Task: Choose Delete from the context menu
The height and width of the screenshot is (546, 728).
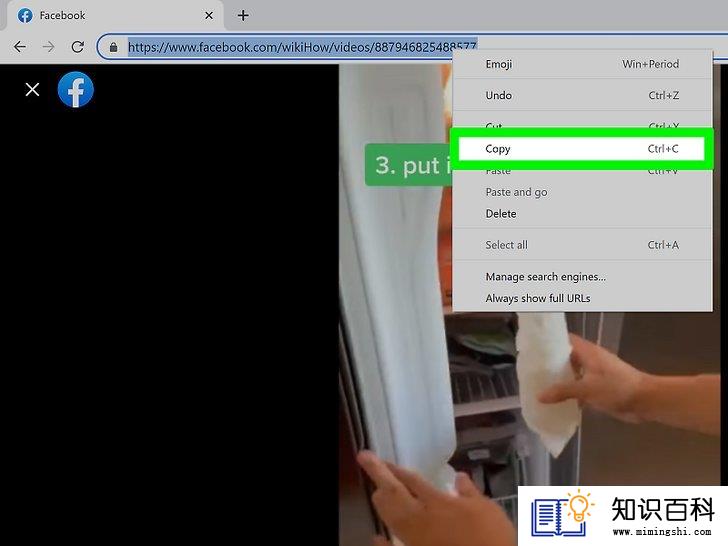Action: 582,214
